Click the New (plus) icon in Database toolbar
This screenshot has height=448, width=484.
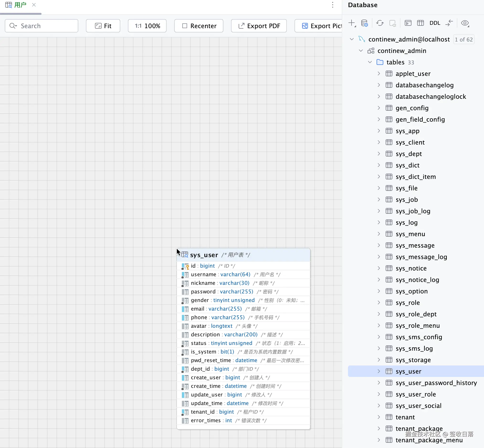pyautogui.click(x=352, y=23)
